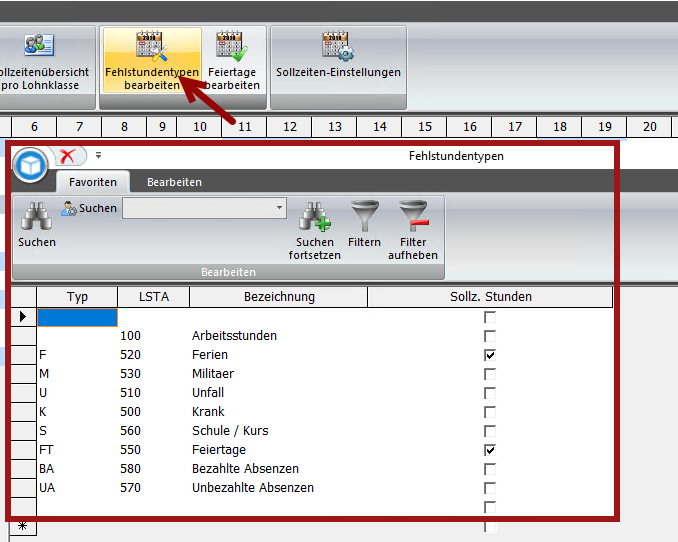Click the Fehlstundentypen bearbeiten ribbon icon

pos(151,46)
